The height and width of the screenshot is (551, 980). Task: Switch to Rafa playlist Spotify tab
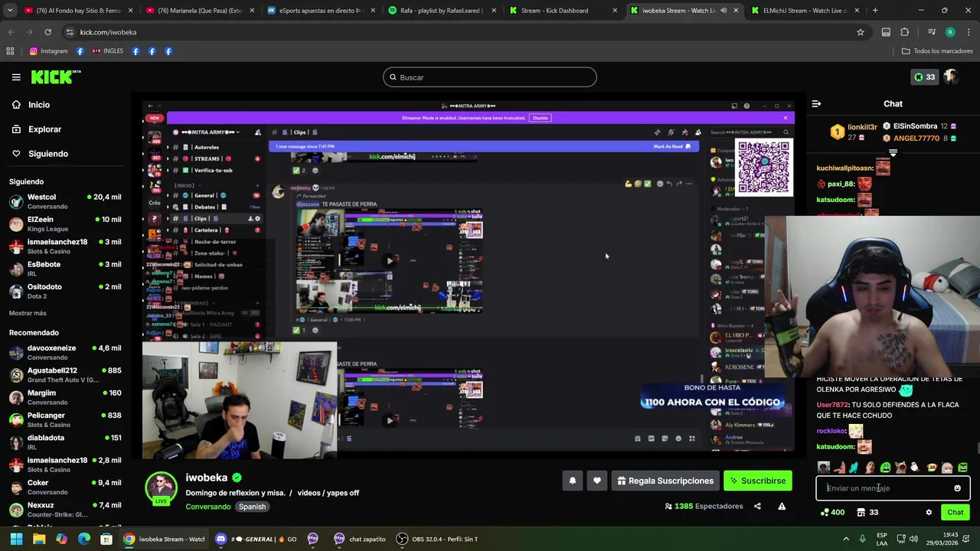click(x=442, y=11)
